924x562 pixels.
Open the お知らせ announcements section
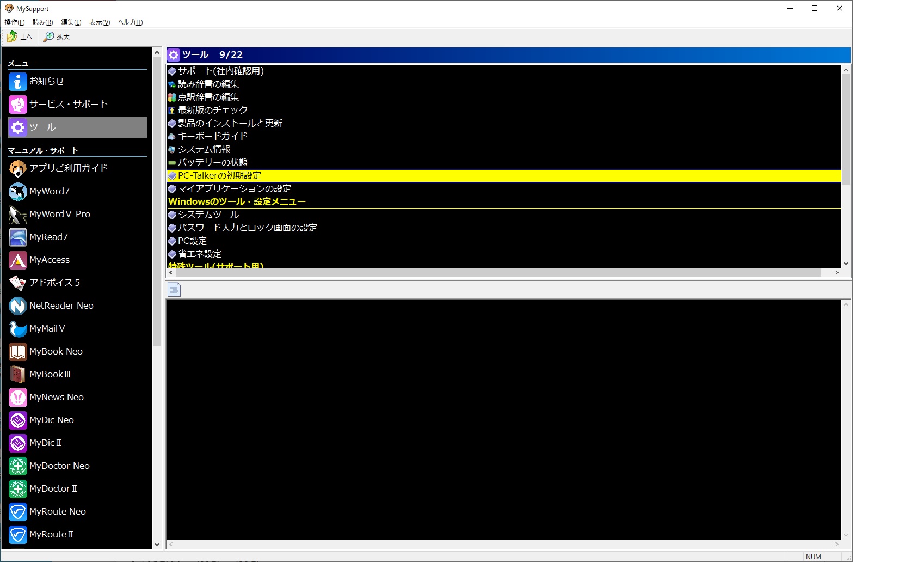(46, 81)
